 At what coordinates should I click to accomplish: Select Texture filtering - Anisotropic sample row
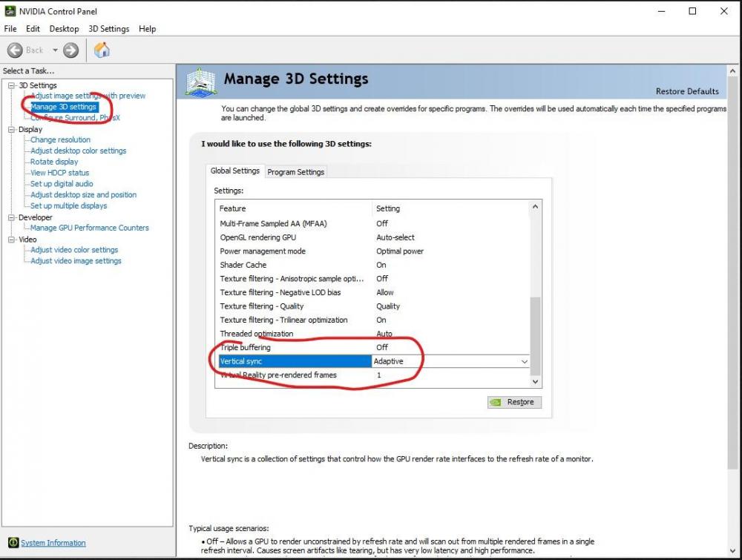[x=373, y=279]
